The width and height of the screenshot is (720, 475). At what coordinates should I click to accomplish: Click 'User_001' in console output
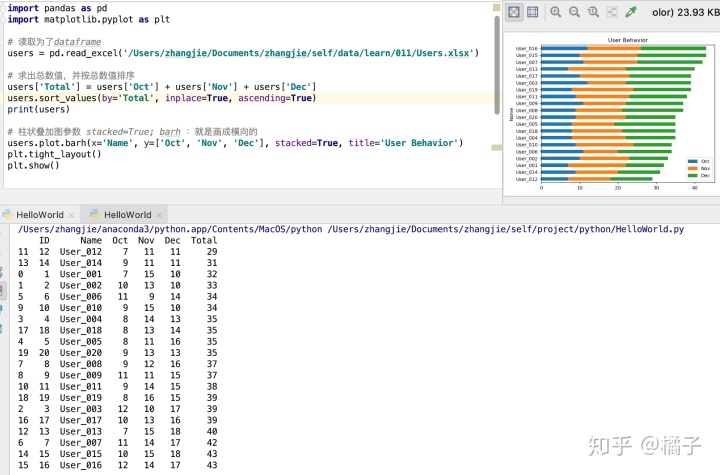coord(80,274)
